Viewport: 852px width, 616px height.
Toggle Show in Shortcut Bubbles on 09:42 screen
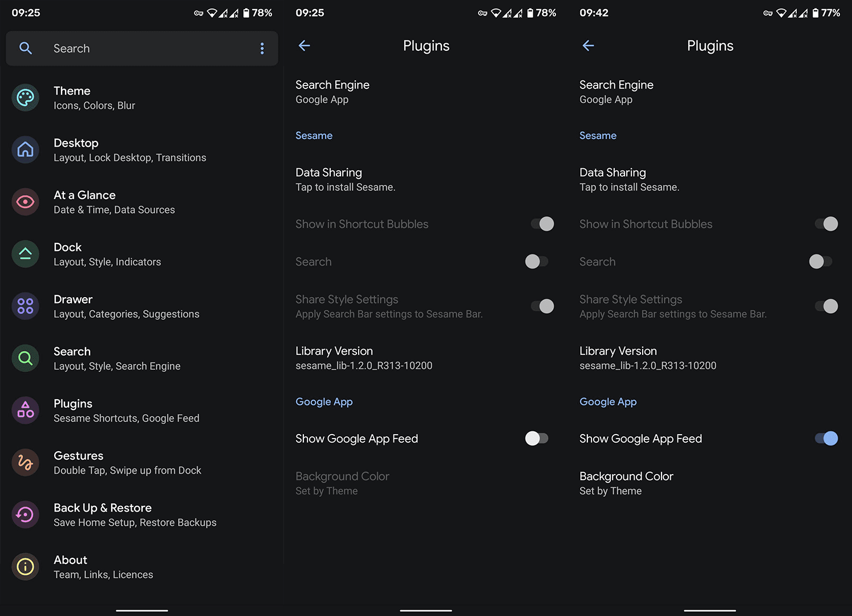(826, 224)
